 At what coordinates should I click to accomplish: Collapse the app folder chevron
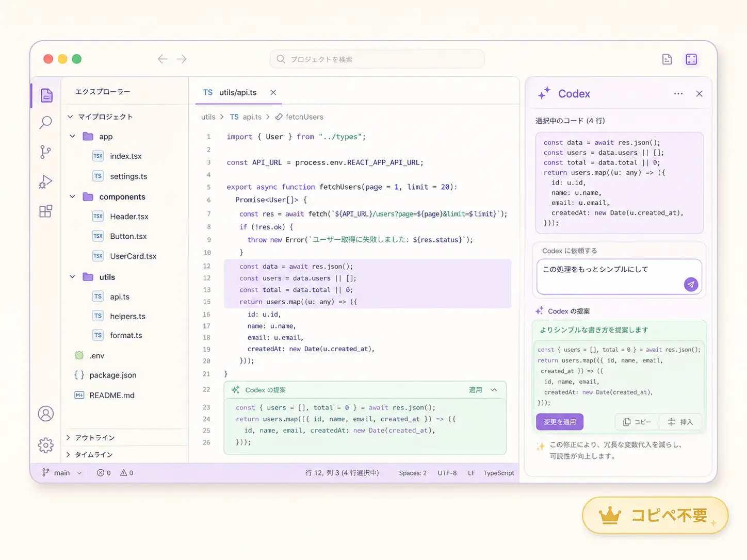click(x=73, y=136)
